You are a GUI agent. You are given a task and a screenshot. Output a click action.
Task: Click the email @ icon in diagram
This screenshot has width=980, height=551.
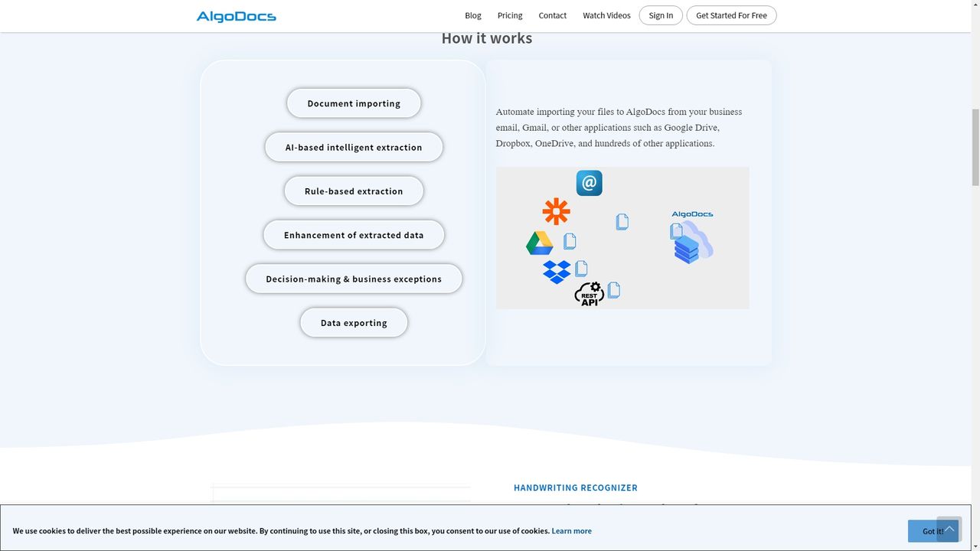(589, 183)
